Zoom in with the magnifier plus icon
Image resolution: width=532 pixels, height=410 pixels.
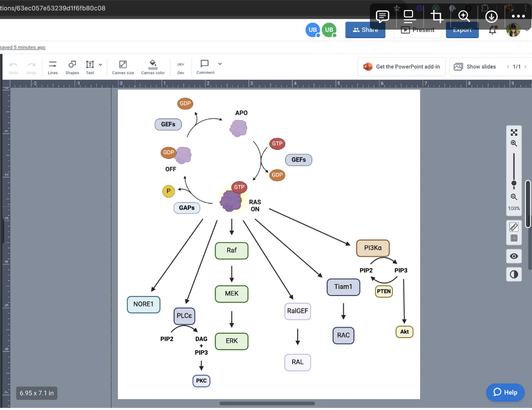point(514,144)
